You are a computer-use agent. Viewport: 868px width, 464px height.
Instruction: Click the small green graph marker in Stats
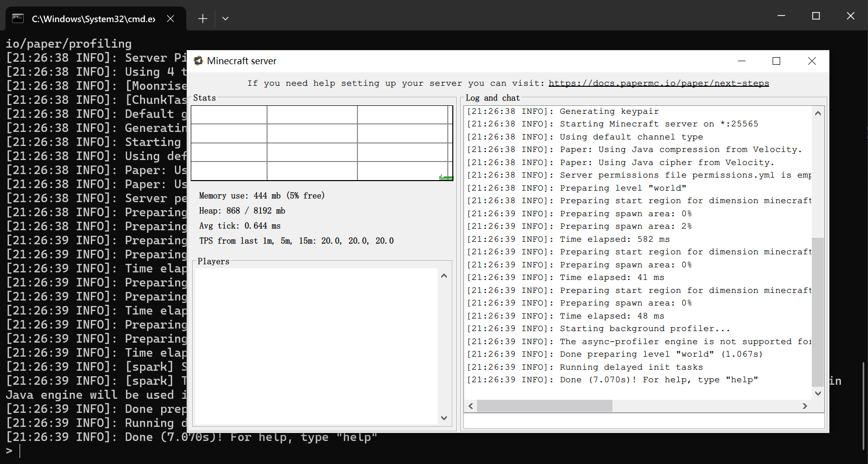pyautogui.click(x=444, y=177)
